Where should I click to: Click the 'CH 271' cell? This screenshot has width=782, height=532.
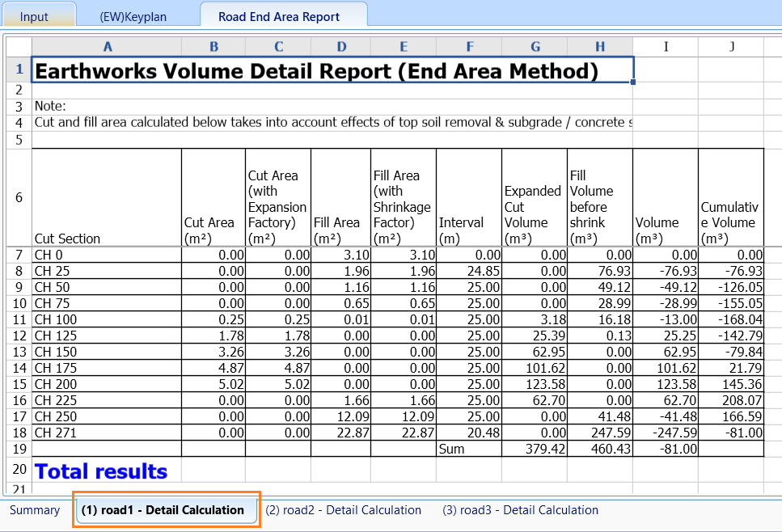[x=107, y=433]
